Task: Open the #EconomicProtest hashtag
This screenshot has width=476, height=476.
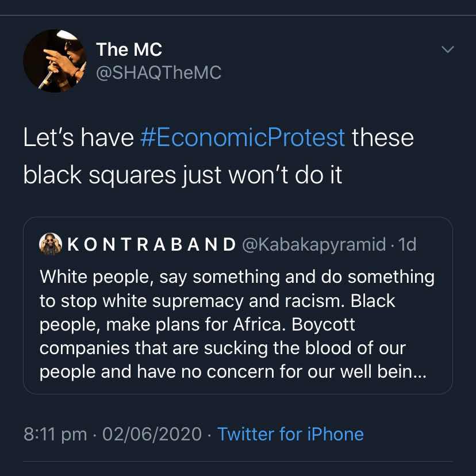Action: [242, 137]
